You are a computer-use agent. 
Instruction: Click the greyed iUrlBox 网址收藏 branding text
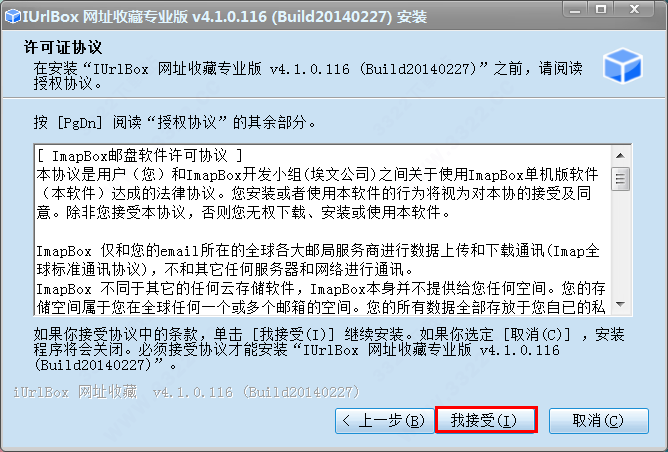click(186, 392)
